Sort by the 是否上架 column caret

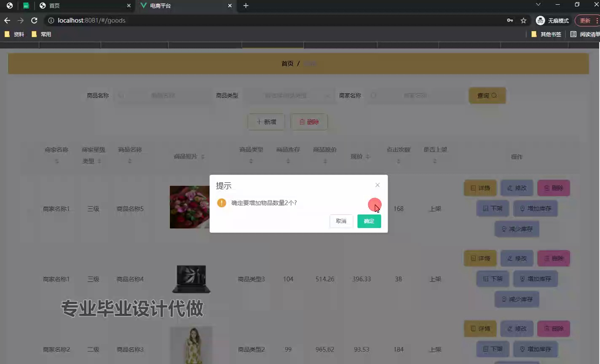click(x=435, y=161)
